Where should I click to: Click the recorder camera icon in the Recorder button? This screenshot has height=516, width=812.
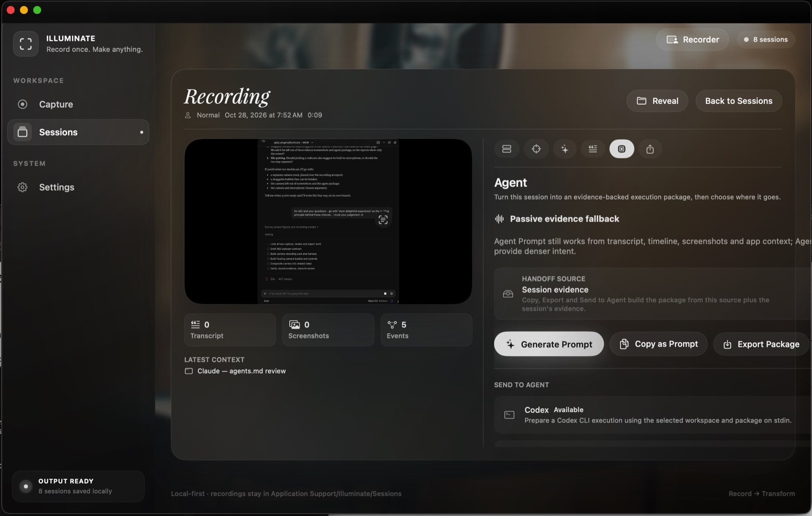(672, 40)
